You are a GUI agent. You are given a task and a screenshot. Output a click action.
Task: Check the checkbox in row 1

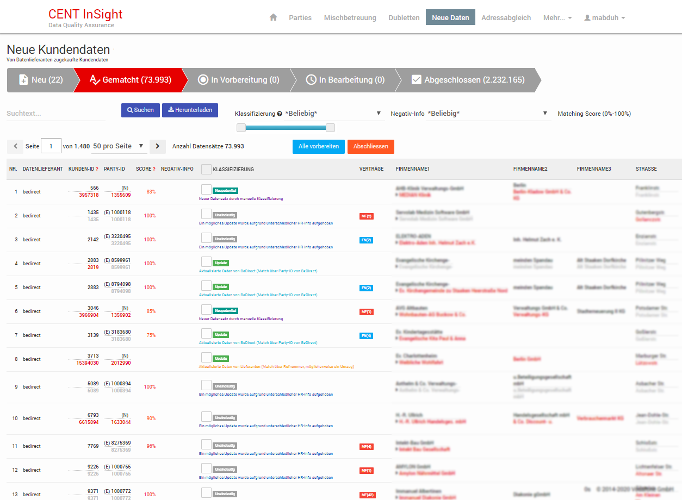point(206,188)
